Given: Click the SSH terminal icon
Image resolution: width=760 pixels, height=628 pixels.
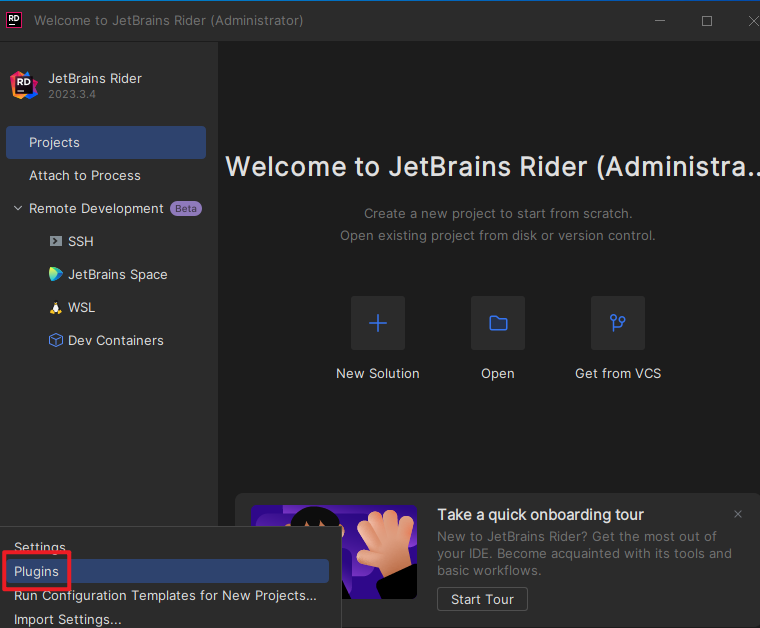Looking at the screenshot, I should point(56,241).
